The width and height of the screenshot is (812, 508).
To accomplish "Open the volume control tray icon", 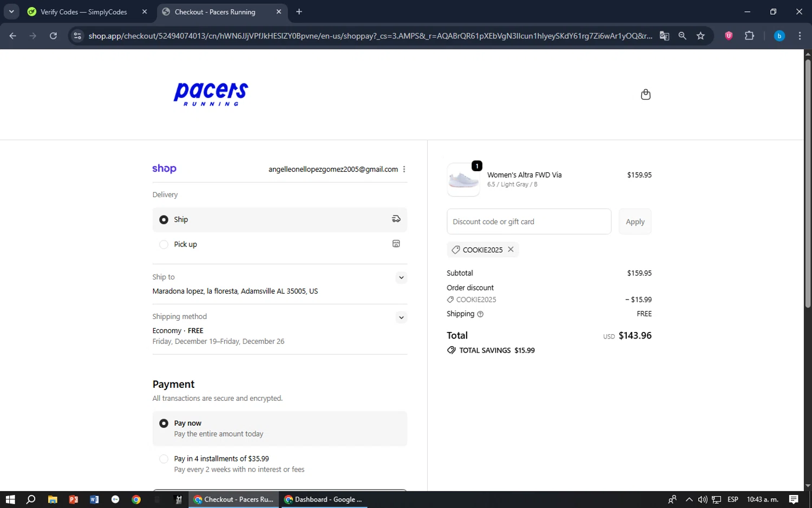I will tap(702, 499).
